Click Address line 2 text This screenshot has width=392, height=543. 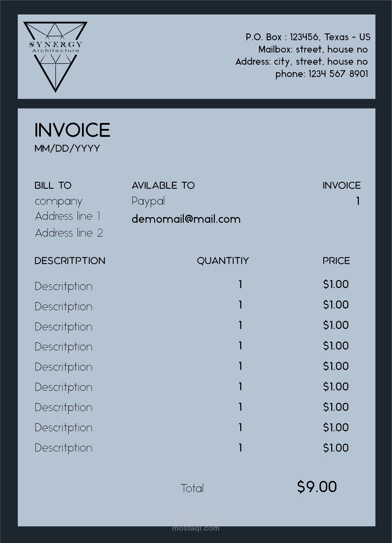[69, 233]
